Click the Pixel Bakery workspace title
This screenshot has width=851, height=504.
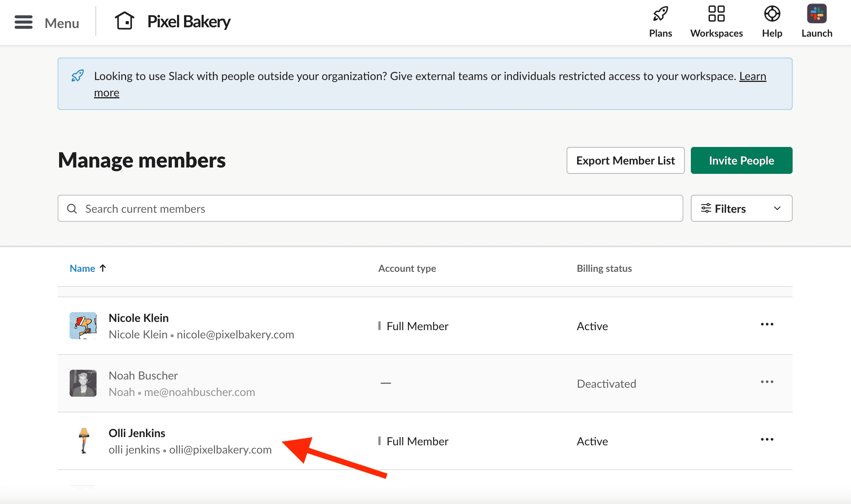189,22
